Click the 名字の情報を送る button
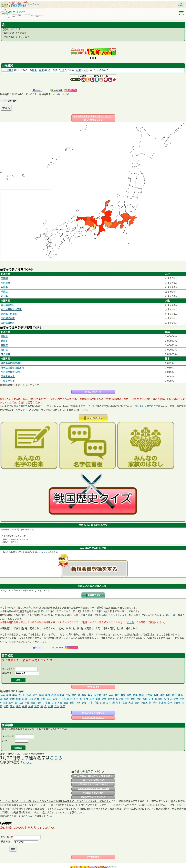Viewport: 186px width, 868px height. point(9,100)
